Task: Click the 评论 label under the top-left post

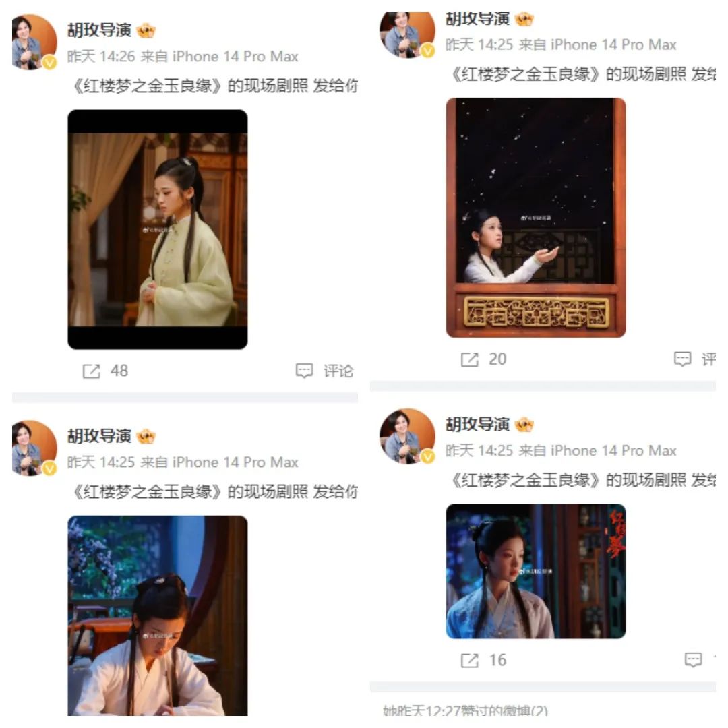Action: click(x=338, y=371)
